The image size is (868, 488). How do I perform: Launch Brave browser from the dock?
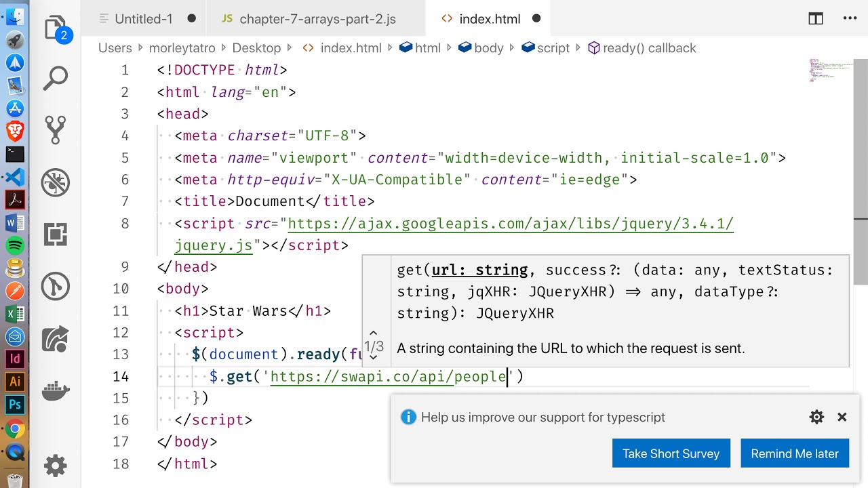coord(15,131)
